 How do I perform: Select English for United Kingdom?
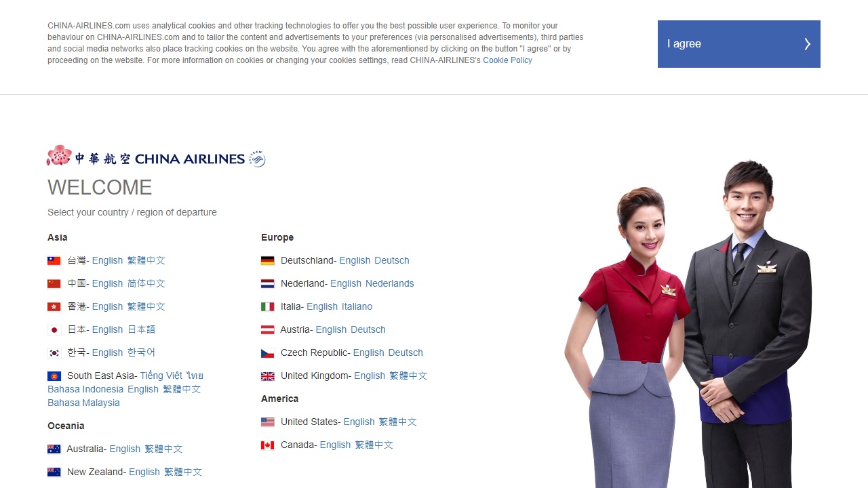(370, 375)
